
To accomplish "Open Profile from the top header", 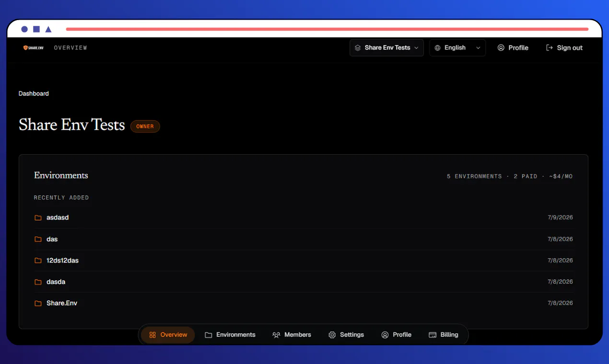I will coord(513,48).
